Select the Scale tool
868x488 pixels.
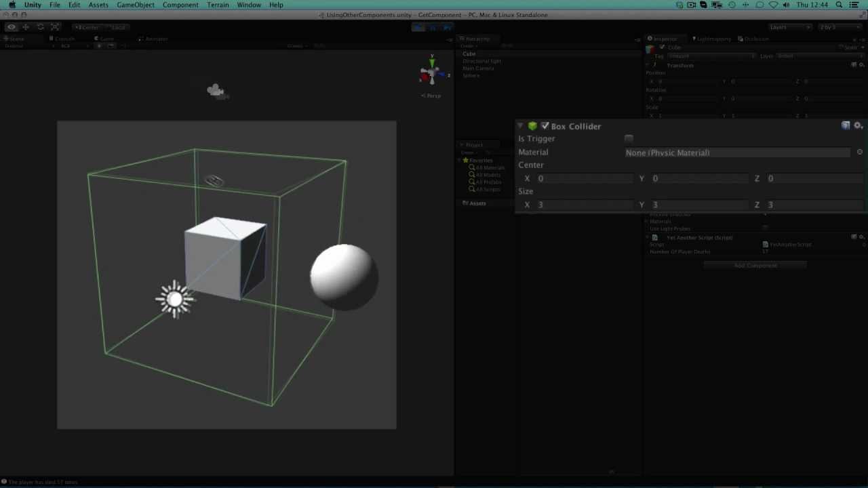(55, 27)
